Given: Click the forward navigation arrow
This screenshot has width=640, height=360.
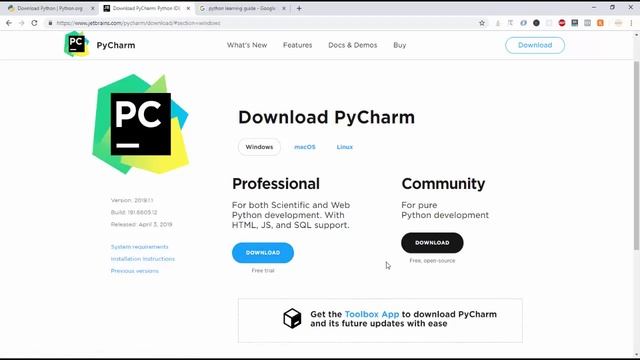Looking at the screenshot, I should 22,23.
